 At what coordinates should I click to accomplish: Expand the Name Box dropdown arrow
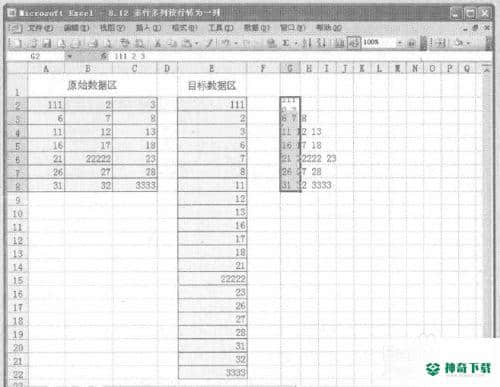tap(69, 56)
